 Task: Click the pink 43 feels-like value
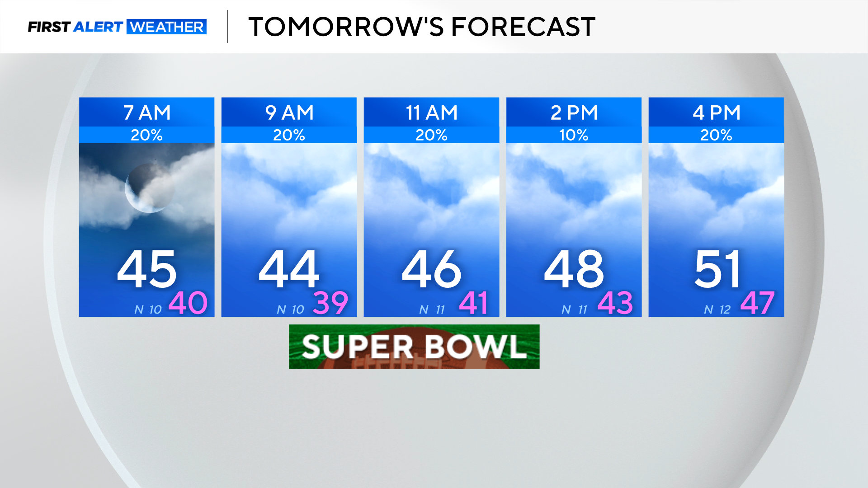tap(615, 303)
